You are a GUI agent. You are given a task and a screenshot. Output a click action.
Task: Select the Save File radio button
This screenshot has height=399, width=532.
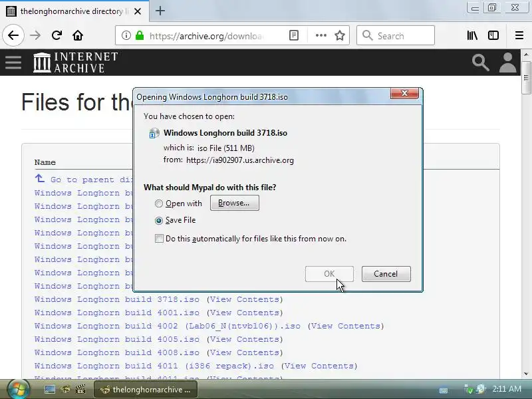click(x=158, y=221)
